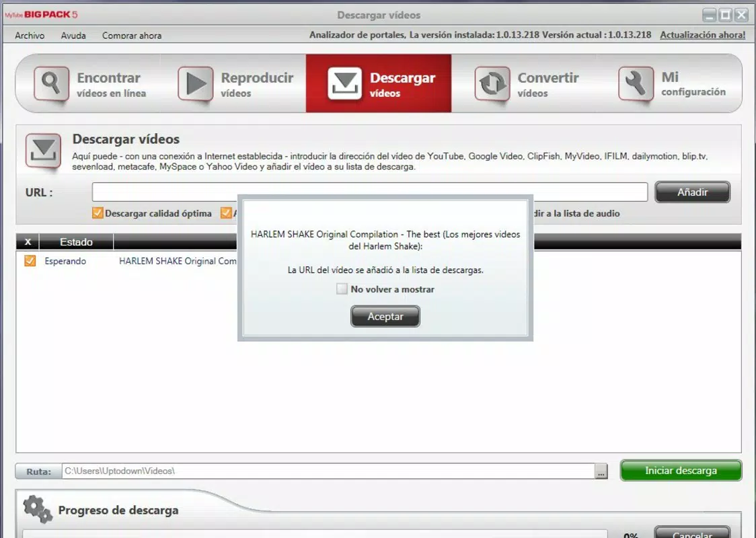
Task: Close the Descargar vídeos window
Action: click(x=741, y=15)
